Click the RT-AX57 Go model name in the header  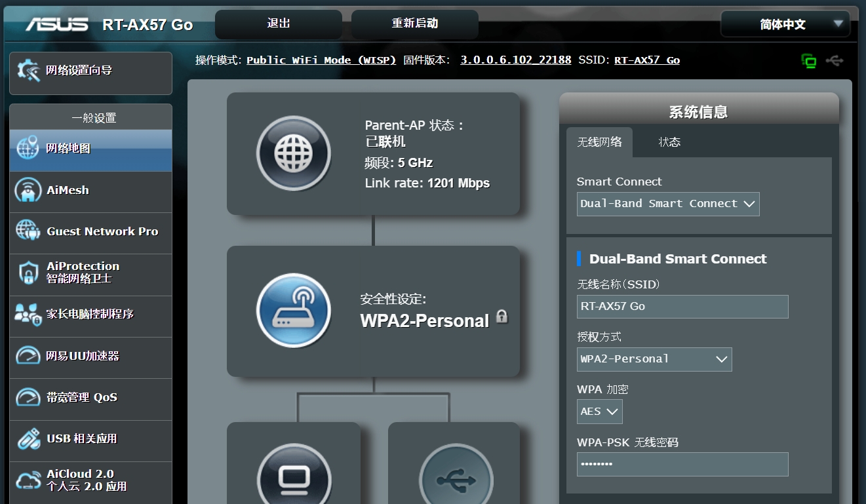click(x=148, y=25)
